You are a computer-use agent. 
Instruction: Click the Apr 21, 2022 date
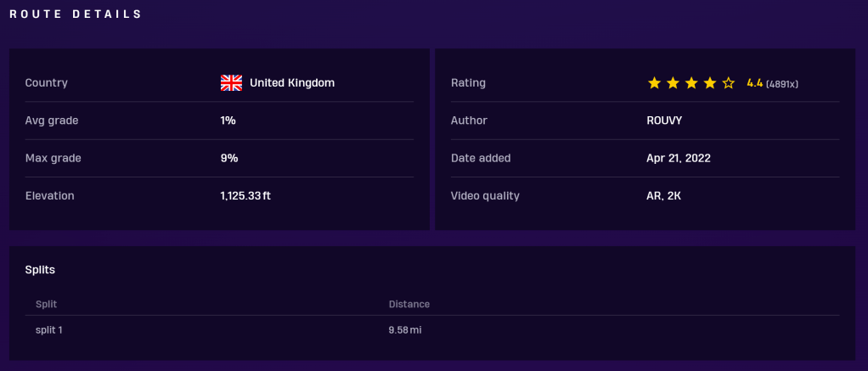pos(679,158)
